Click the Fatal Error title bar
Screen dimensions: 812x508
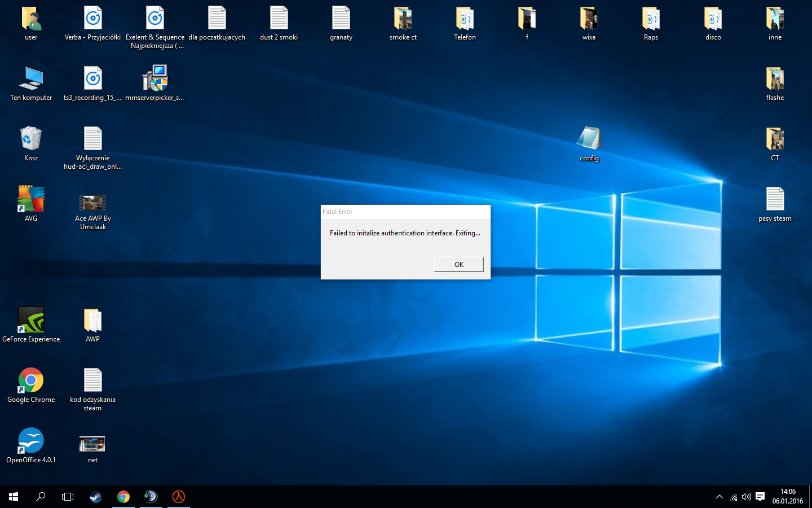tap(405, 212)
